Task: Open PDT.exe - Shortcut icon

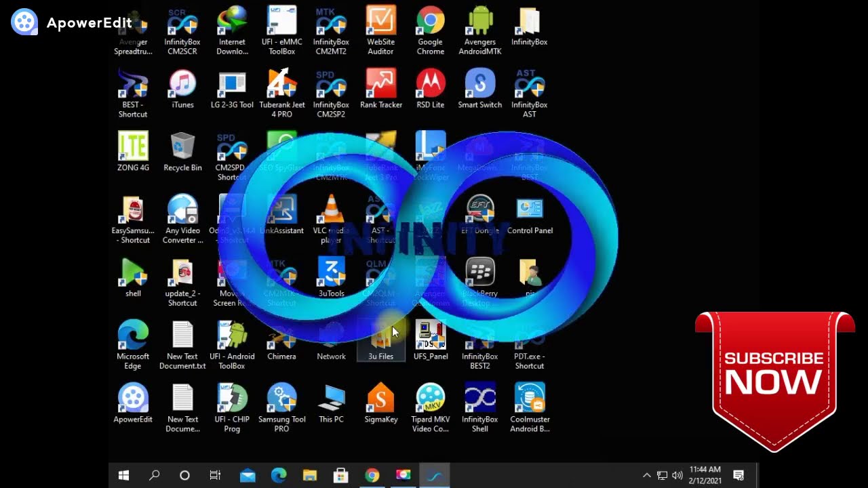Action: pos(529,346)
